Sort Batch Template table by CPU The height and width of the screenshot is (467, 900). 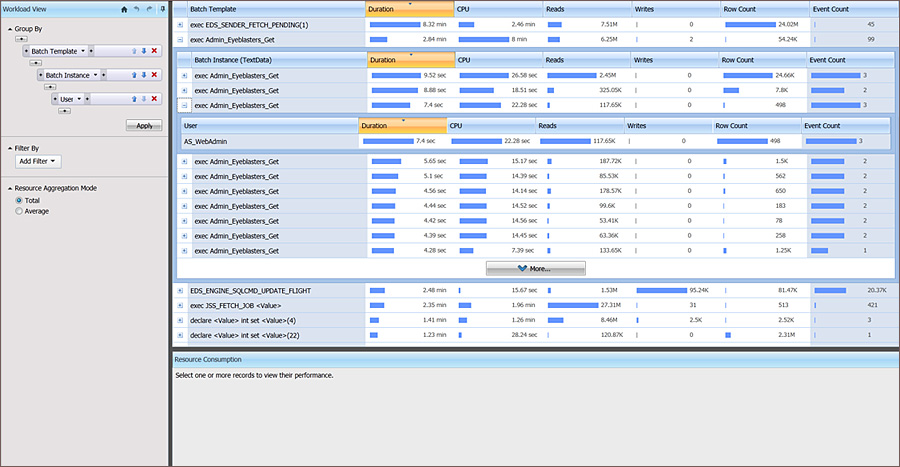[498, 9]
